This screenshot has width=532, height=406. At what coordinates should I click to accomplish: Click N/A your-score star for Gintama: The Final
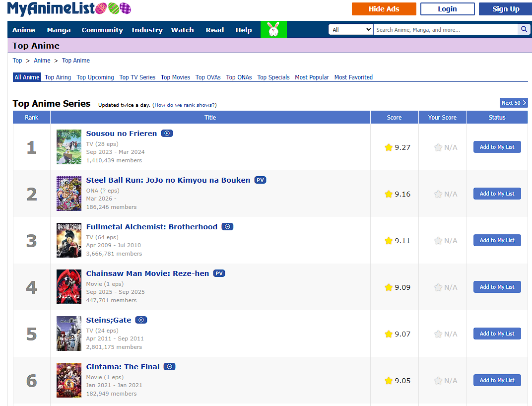click(x=438, y=381)
